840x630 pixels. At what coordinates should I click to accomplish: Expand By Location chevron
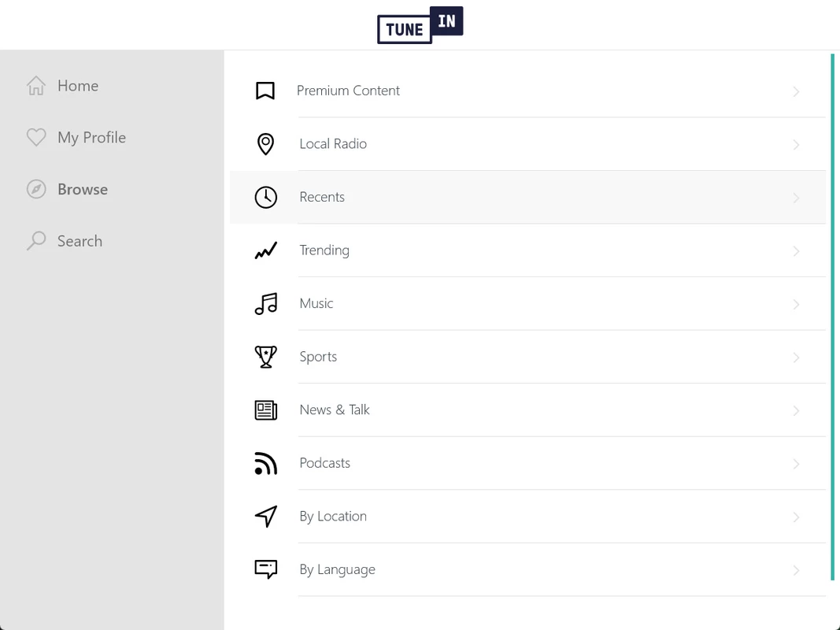point(796,517)
